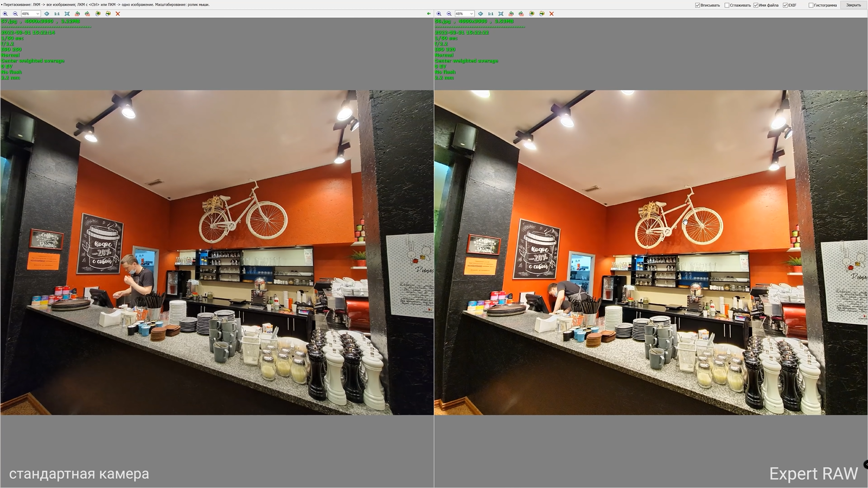Screen dimensions: 868x488
Task: Fit the right image to its pane
Action: (x=501, y=14)
